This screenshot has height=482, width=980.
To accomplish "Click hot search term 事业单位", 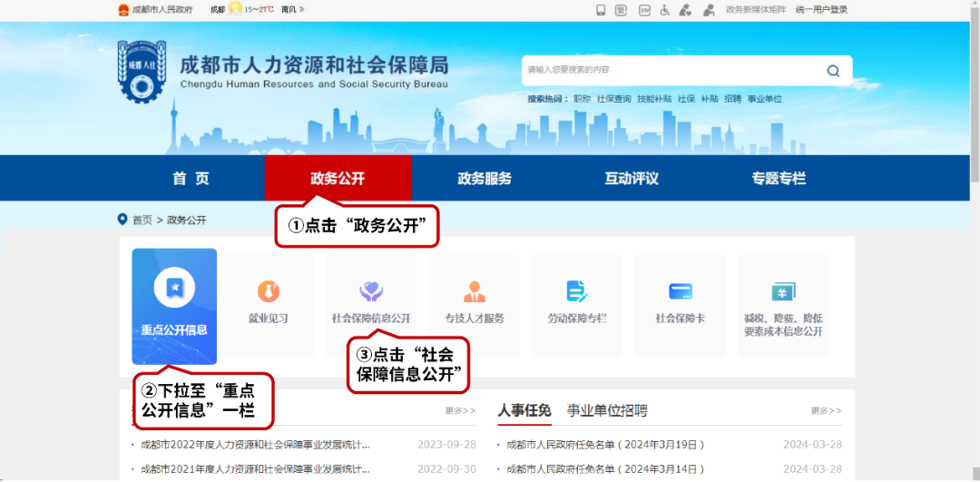I will point(765,99).
